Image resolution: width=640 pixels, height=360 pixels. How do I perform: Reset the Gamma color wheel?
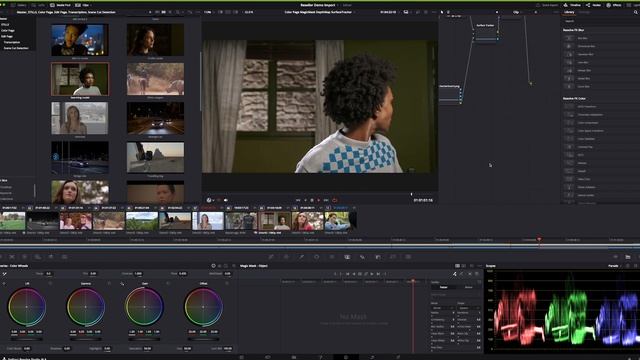(x=109, y=283)
